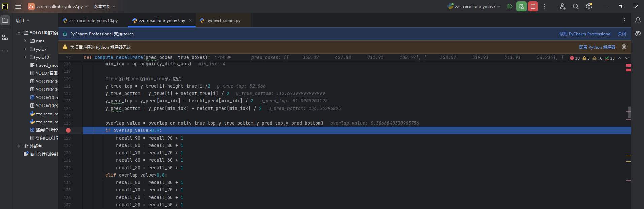
Task: Place cursor on overlap_or_not call line
Action: 214,123
